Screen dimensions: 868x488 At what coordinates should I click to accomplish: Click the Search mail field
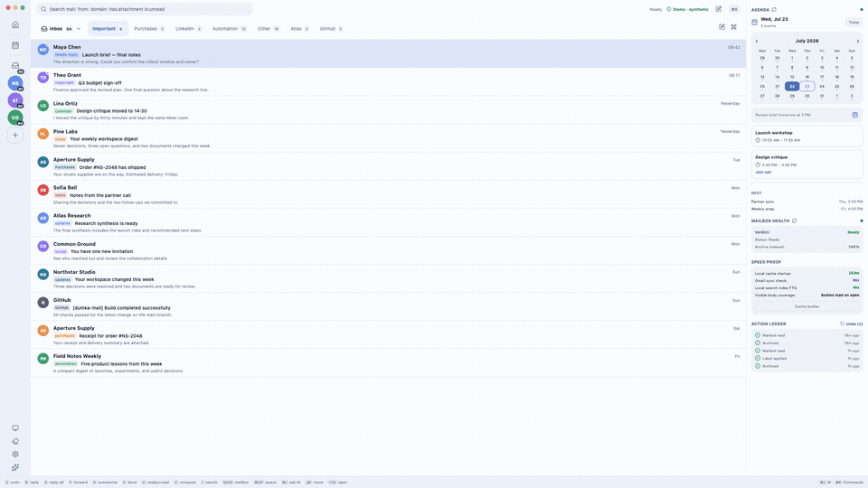[x=145, y=9]
